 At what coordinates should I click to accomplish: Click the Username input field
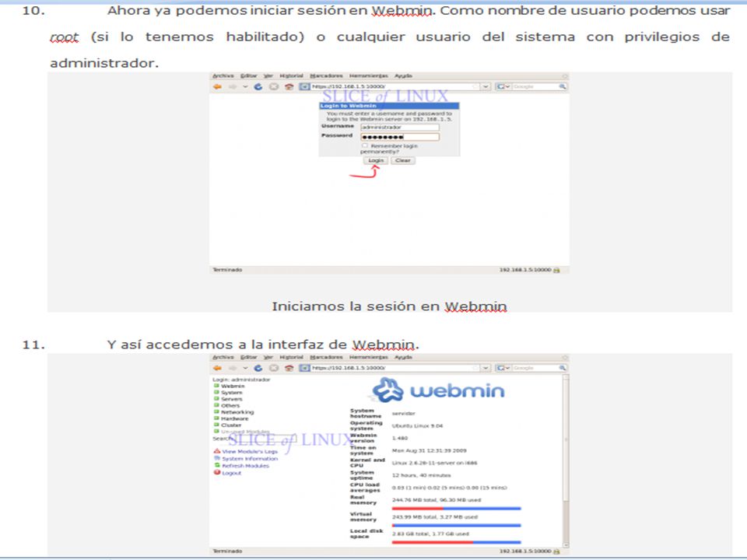pyautogui.click(x=400, y=127)
